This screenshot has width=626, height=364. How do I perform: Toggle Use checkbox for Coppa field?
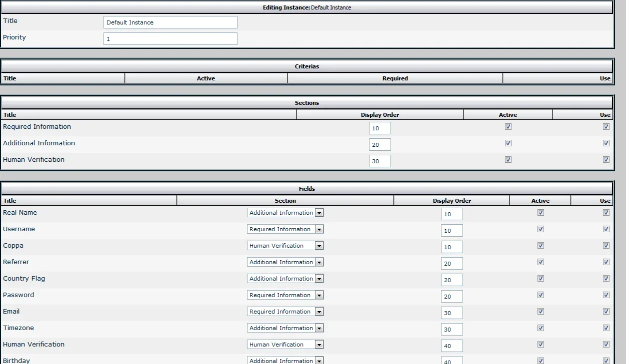click(x=606, y=246)
